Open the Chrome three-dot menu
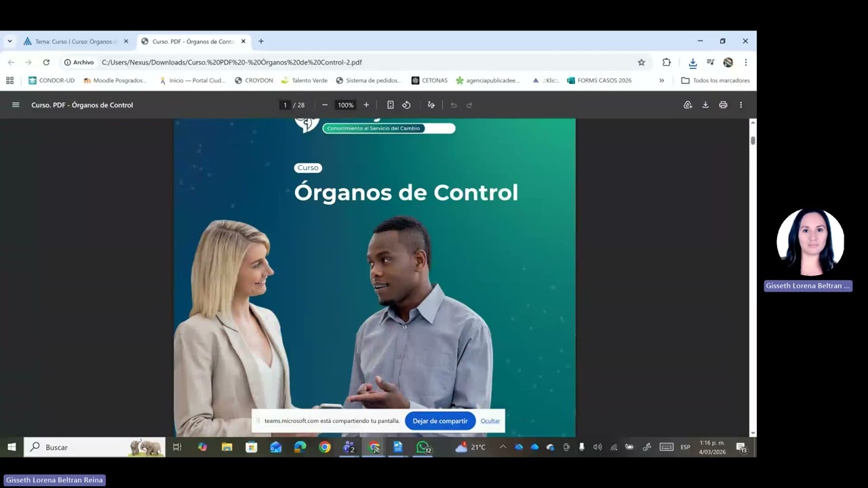The width and height of the screenshot is (868, 488). (x=745, y=62)
